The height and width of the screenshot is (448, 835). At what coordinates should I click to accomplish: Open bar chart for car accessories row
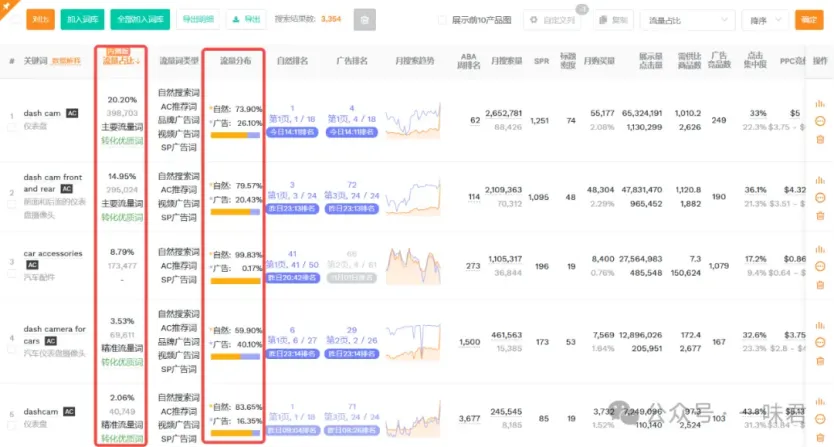click(x=820, y=249)
